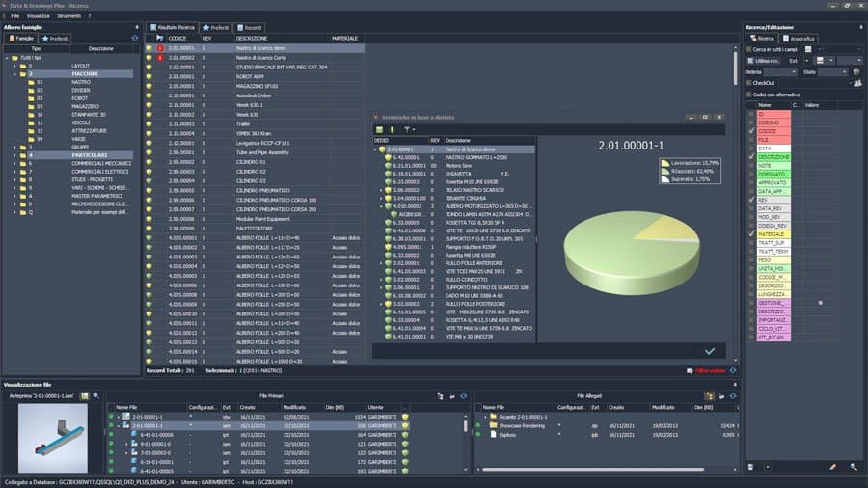This screenshot has height=488, width=868.
Task: Click the refresh icon in File Primari header
Action: tap(463, 396)
